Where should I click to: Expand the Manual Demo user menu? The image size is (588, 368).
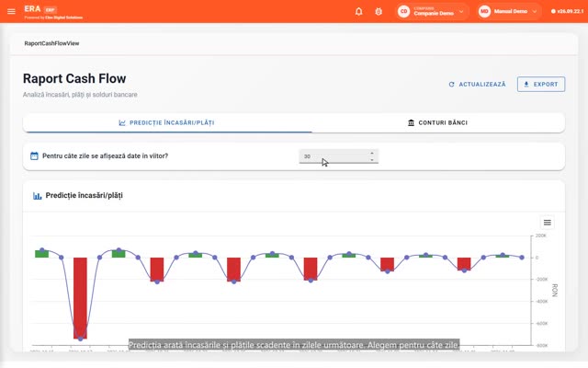pos(509,11)
